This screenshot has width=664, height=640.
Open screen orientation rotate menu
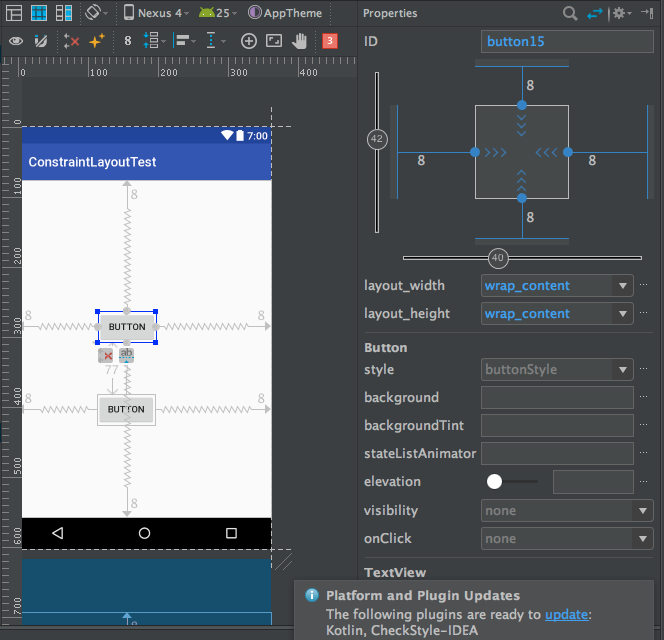(97, 13)
